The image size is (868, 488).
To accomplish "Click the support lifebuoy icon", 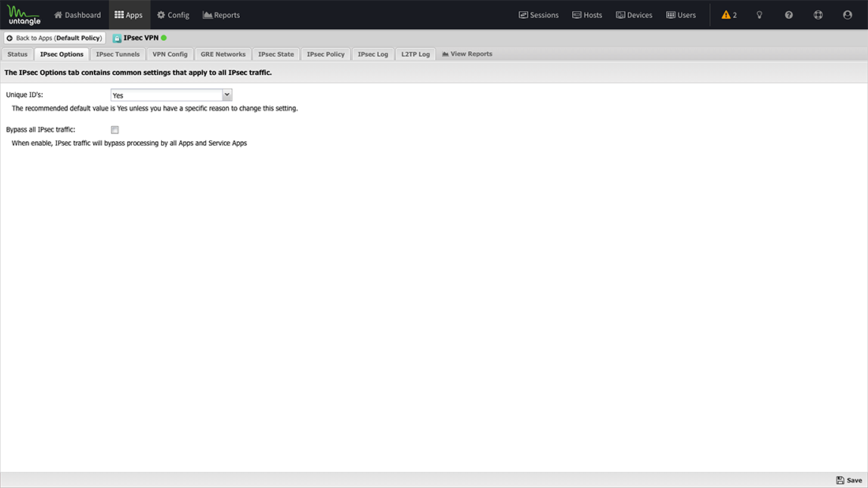I will click(x=818, y=15).
